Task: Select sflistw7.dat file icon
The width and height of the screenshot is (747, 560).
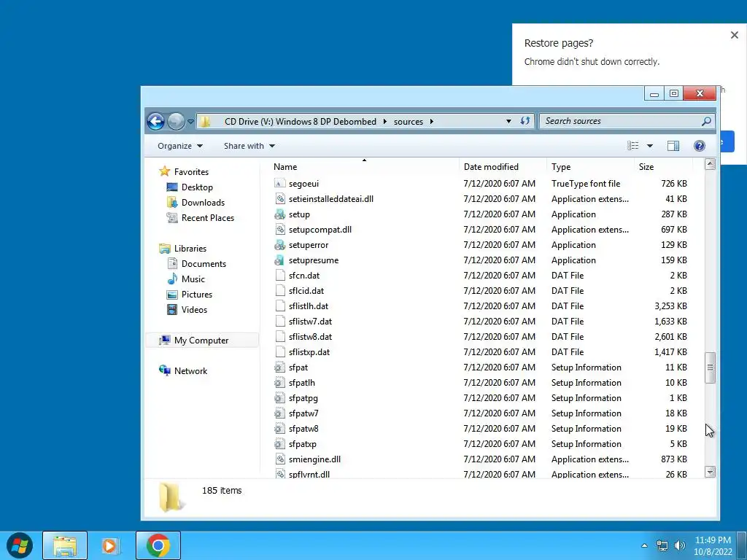Action: pos(280,322)
